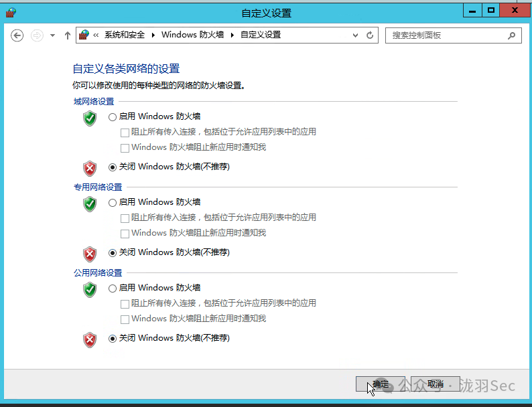Image resolution: width=532 pixels, height=407 pixels.
Task: Click the search magnifier icon
Action: (x=511, y=35)
